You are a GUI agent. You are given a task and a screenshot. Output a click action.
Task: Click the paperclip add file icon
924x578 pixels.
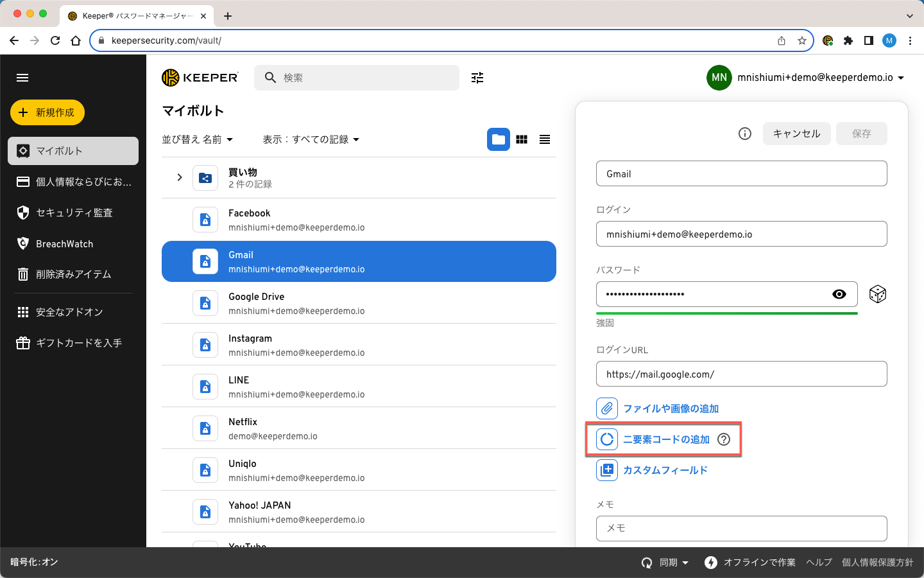point(607,408)
